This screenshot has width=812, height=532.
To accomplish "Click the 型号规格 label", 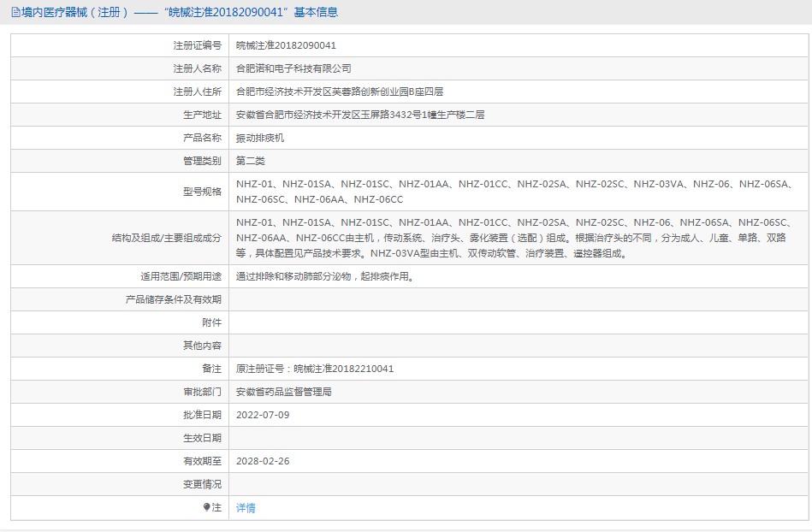I will [202, 192].
